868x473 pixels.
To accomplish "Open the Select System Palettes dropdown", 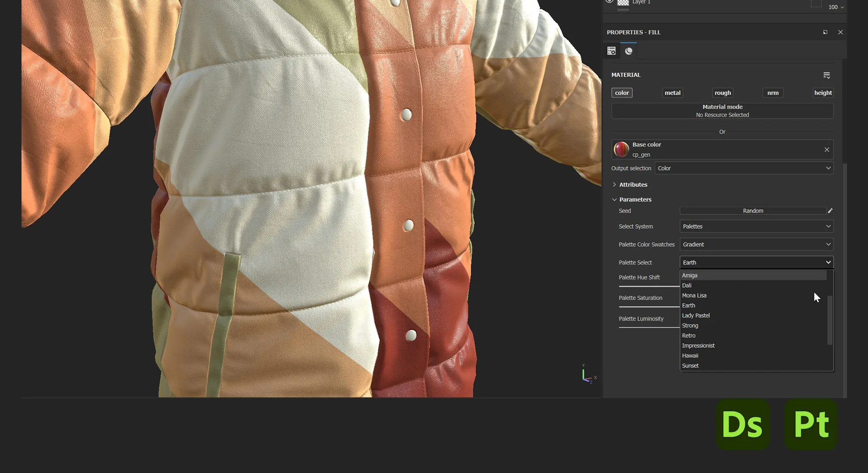I will (x=756, y=226).
